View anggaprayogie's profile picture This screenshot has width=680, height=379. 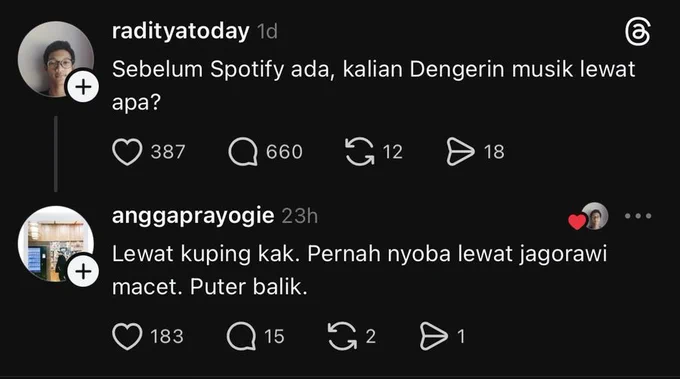click(56, 244)
